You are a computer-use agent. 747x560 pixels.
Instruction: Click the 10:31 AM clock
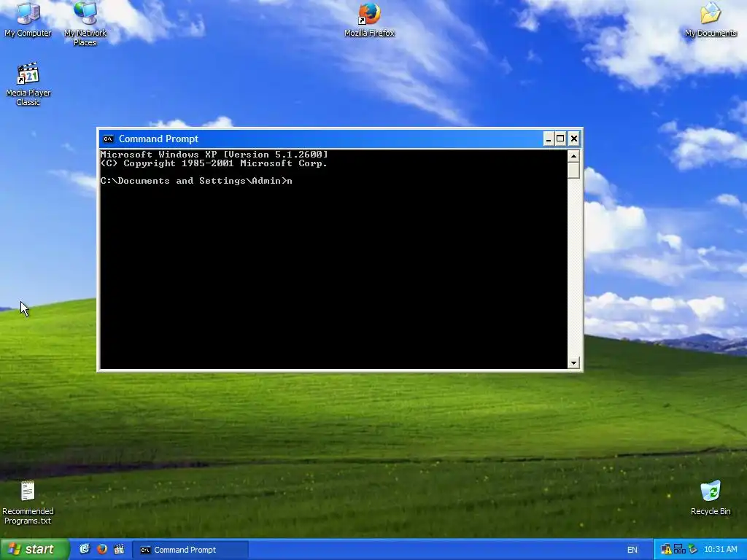720,550
